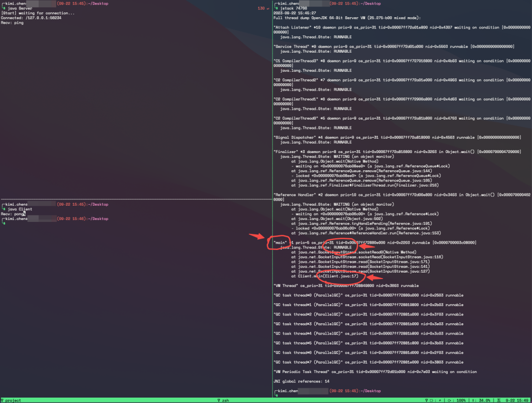Click the main thread's "RUNNABLE" state text
The width and height of the screenshot is (532, 403).
343,248
